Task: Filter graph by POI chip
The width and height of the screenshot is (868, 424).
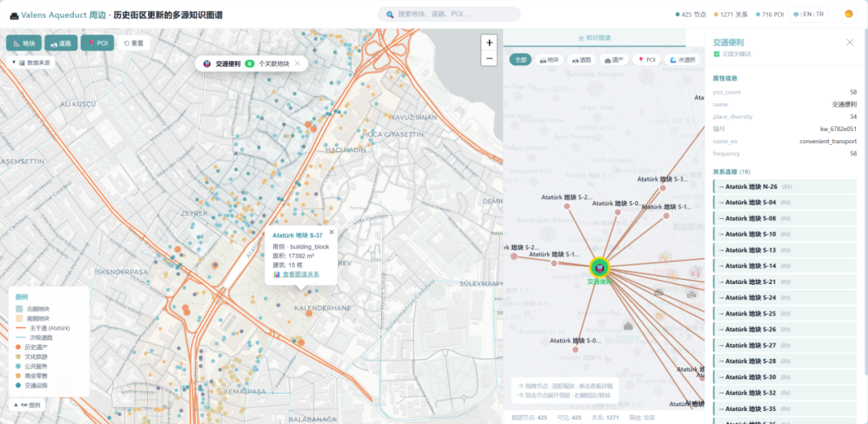Action: coord(646,60)
